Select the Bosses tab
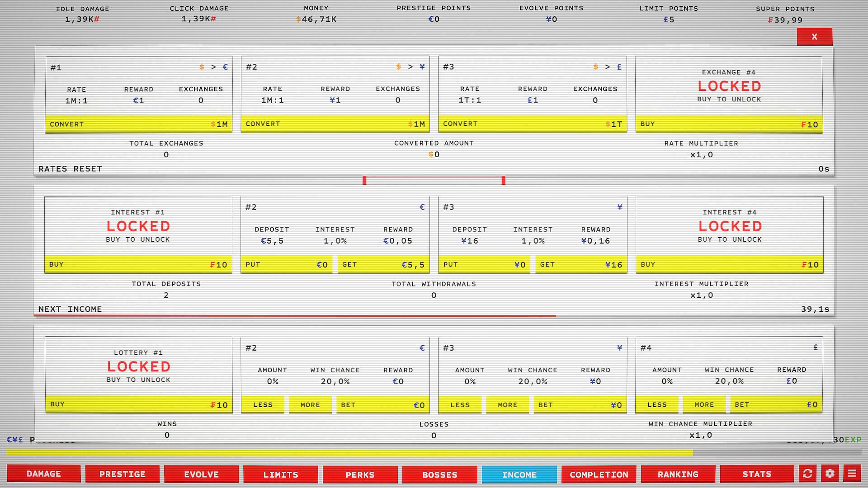This screenshot has width=868, height=488. (440, 474)
